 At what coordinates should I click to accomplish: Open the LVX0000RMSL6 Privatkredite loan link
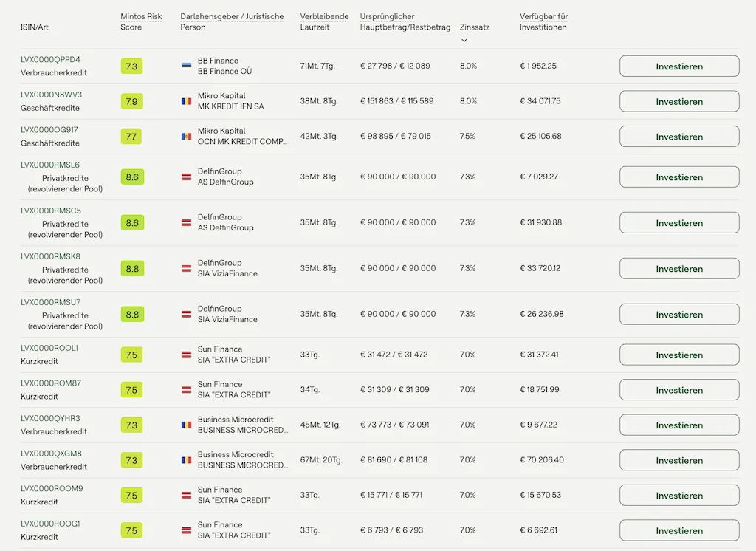tap(49, 165)
